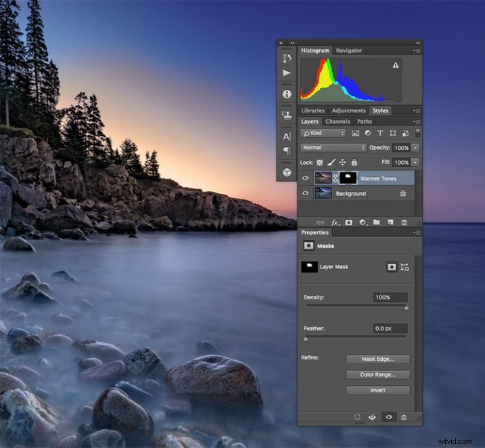The width and height of the screenshot is (485, 448).
Task: Click the Color Range... button
Action: pos(377,375)
